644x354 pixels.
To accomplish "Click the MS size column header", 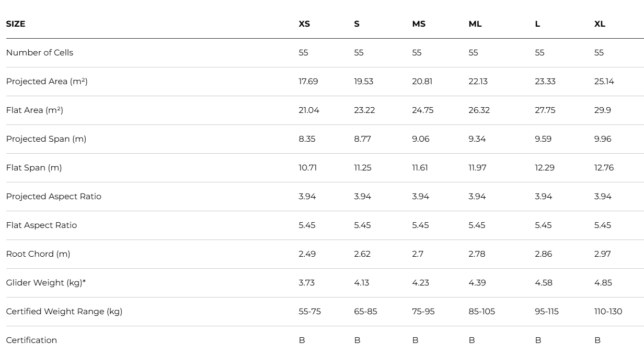I will pyautogui.click(x=419, y=24).
